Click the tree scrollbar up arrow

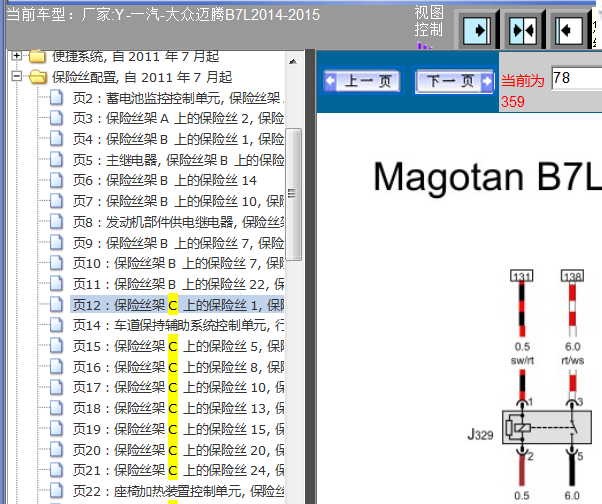pyautogui.click(x=293, y=61)
